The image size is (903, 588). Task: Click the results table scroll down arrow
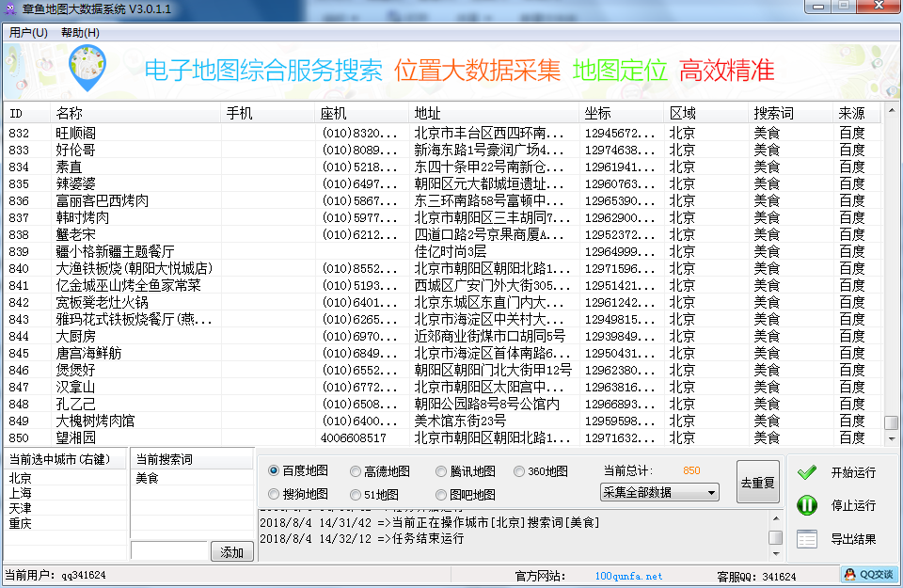(891, 438)
